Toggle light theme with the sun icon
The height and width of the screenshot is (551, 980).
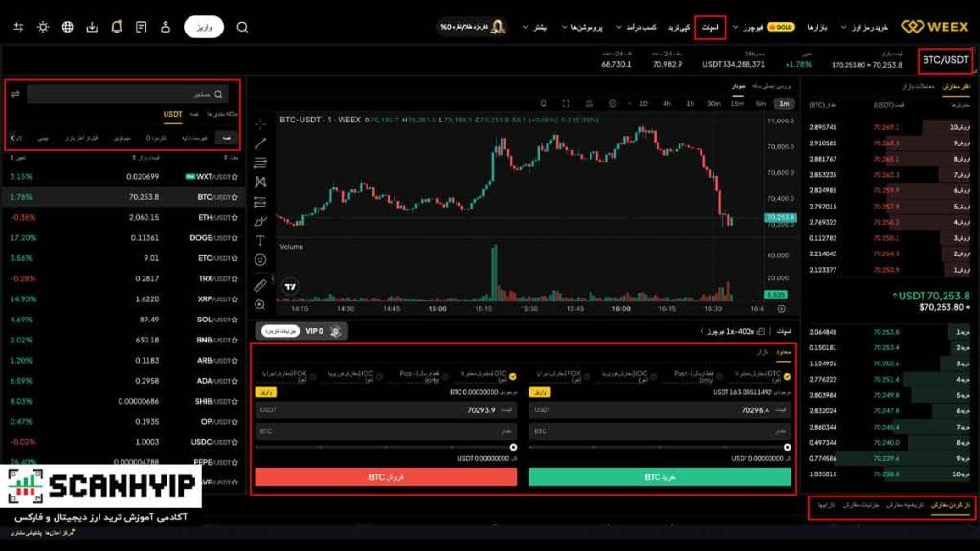pyautogui.click(x=42, y=27)
